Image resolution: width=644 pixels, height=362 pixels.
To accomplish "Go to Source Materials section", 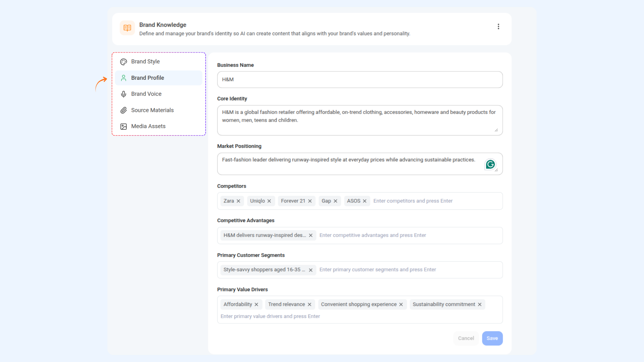I will pos(159,110).
